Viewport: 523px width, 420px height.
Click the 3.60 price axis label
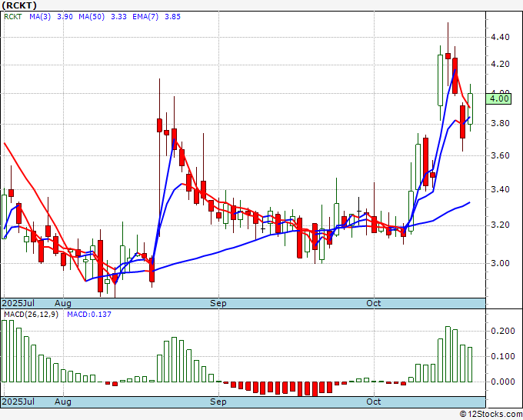[501, 155]
